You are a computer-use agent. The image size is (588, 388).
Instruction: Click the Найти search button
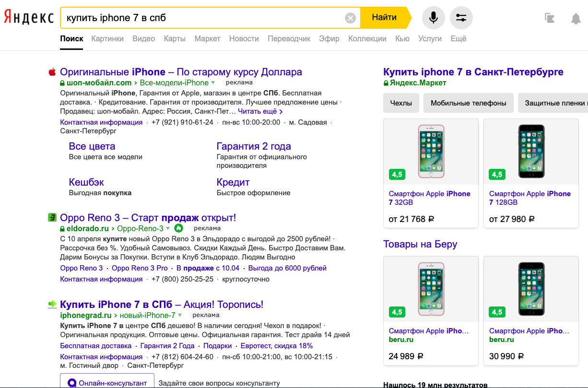click(x=385, y=18)
